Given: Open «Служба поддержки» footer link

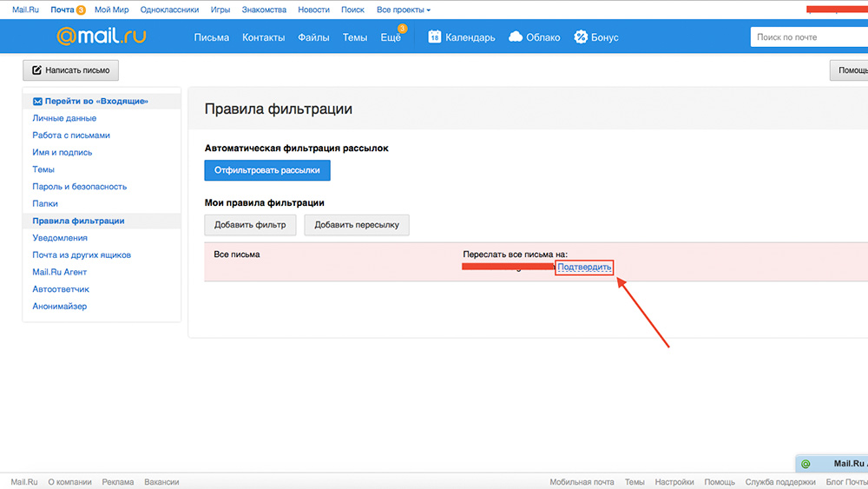Looking at the screenshot, I should point(780,482).
